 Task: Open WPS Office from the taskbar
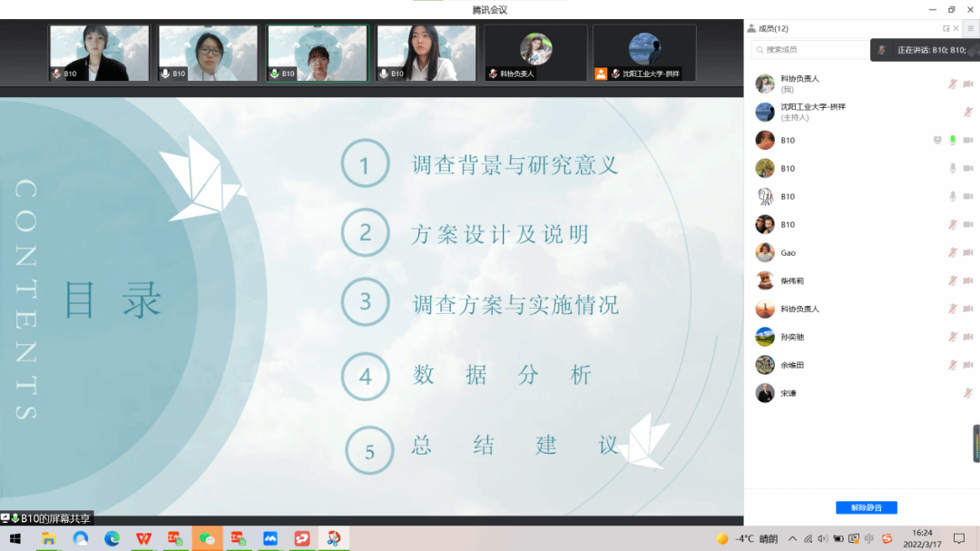pos(143,538)
